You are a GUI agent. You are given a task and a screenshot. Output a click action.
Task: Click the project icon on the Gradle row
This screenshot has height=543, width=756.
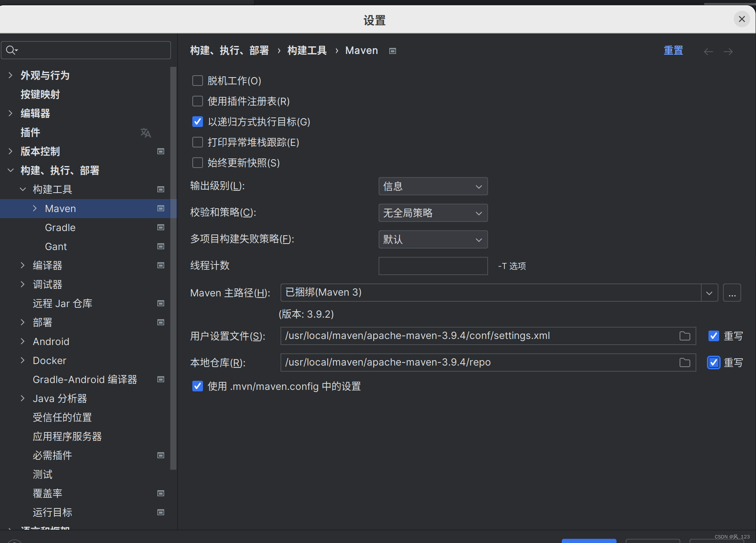(x=161, y=227)
